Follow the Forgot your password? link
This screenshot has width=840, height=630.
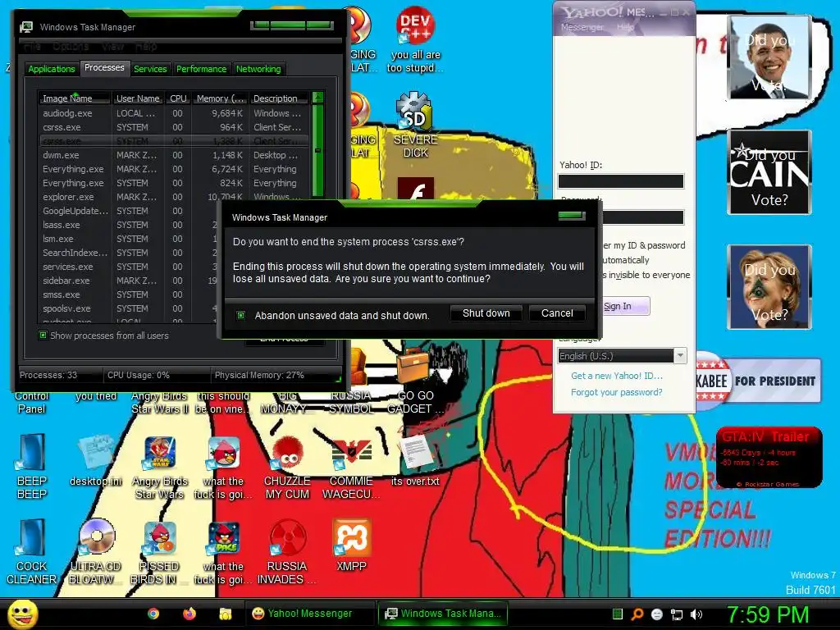[617, 392]
